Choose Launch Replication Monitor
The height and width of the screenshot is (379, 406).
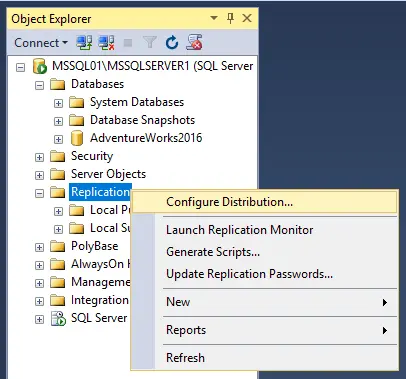click(x=265, y=230)
